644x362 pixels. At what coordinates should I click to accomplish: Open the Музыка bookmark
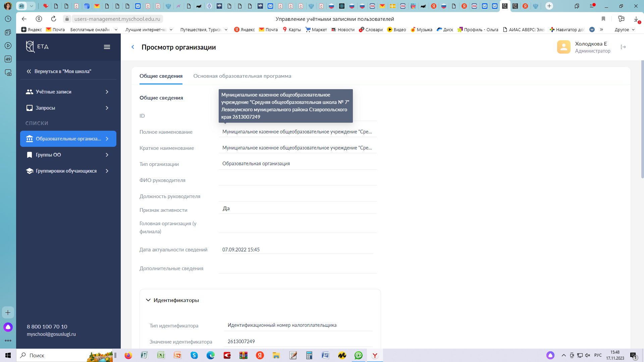coord(421,29)
